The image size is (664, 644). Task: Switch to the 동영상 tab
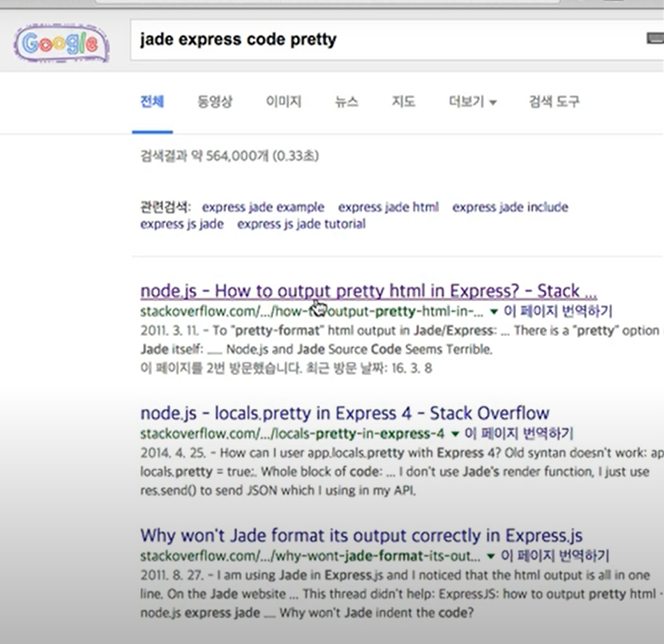tap(215, 102)
